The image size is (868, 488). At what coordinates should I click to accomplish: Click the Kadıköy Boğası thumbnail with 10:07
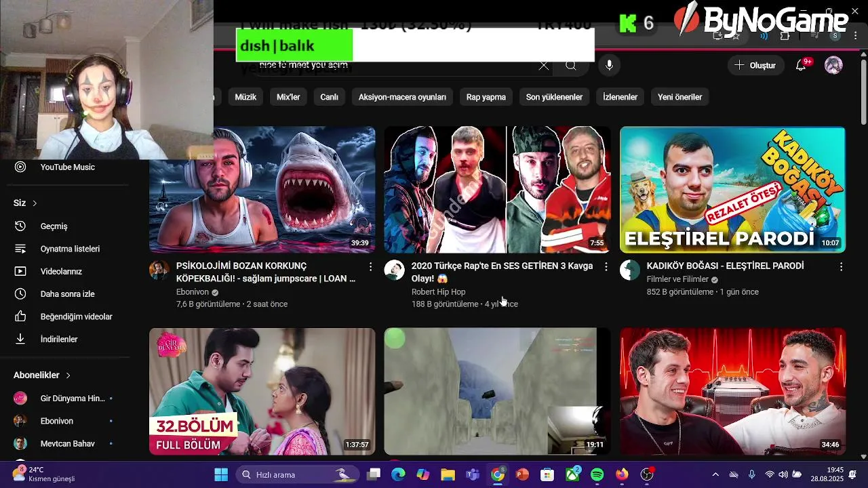pos(732,190)
